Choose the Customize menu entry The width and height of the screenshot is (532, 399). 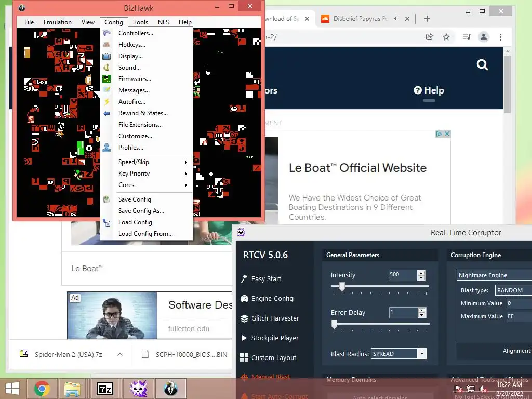click(x=147, y=136)
